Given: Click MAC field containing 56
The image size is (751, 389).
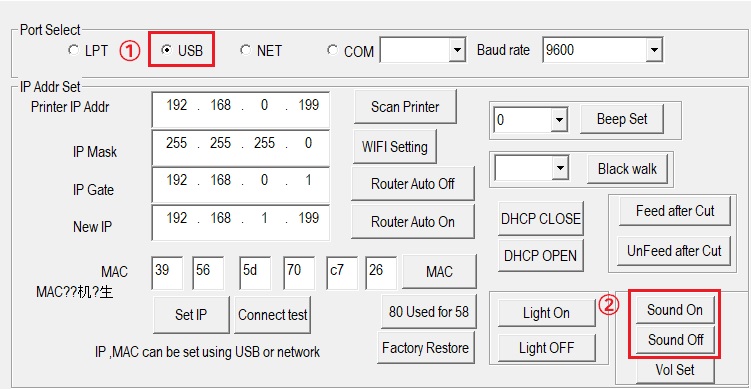Looking at the screenshot, I should [x=208, y=273].
